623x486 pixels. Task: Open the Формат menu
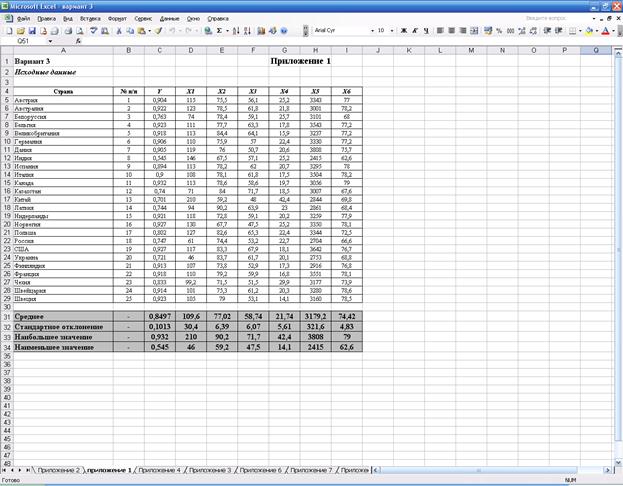tap(117, 19)
